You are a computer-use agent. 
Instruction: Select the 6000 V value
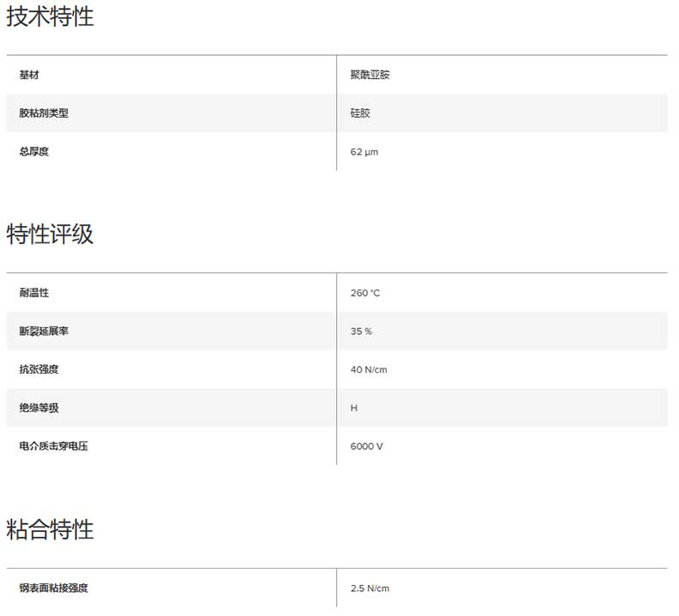[x=367, y=448]
